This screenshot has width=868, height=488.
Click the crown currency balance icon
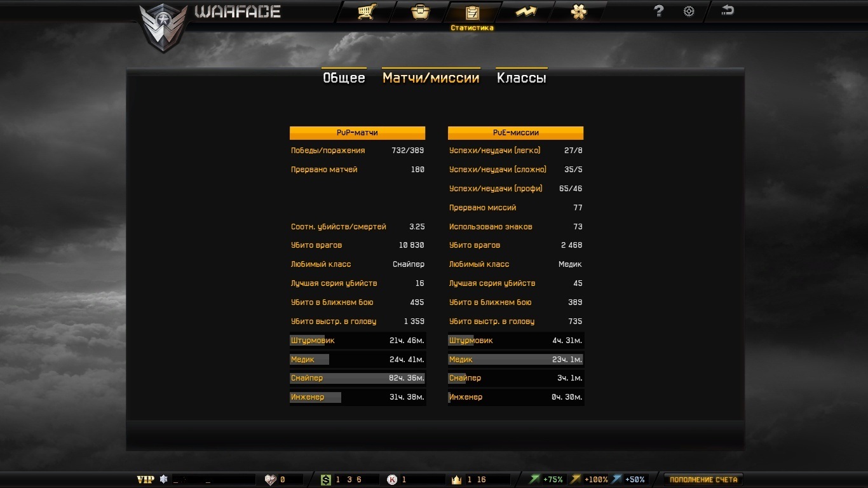(x=456, y=480)
